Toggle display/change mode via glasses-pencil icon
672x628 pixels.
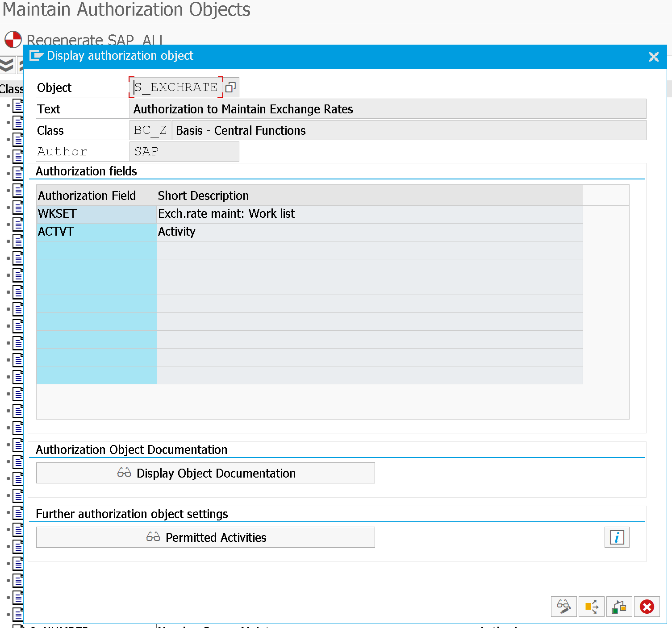564,607
